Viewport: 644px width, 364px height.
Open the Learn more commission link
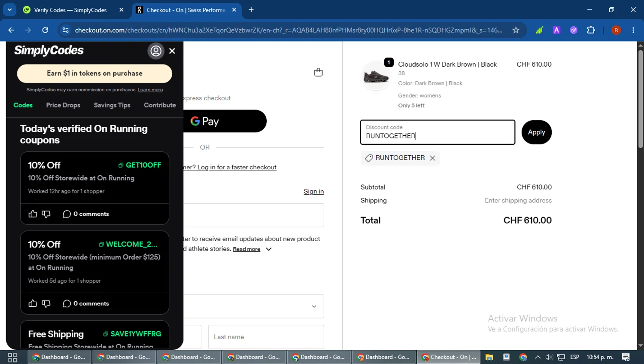click(150, 90)
